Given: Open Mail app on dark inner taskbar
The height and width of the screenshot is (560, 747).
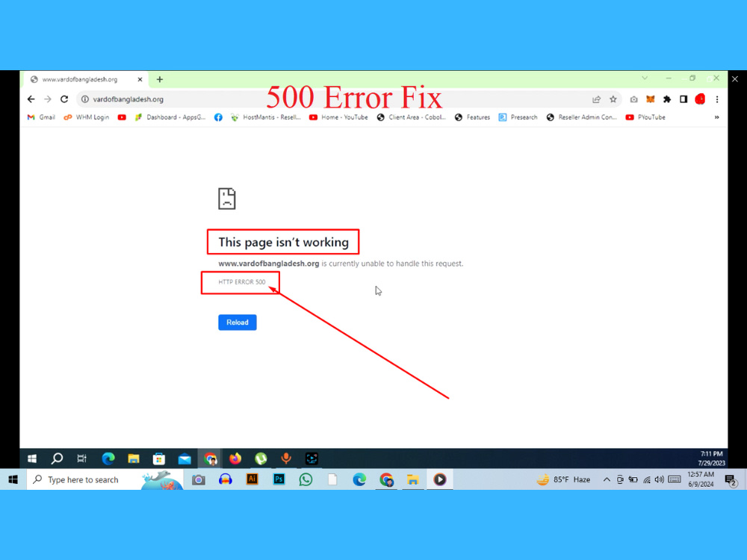Looking at the screenshot, I should (x=185, y=458).
